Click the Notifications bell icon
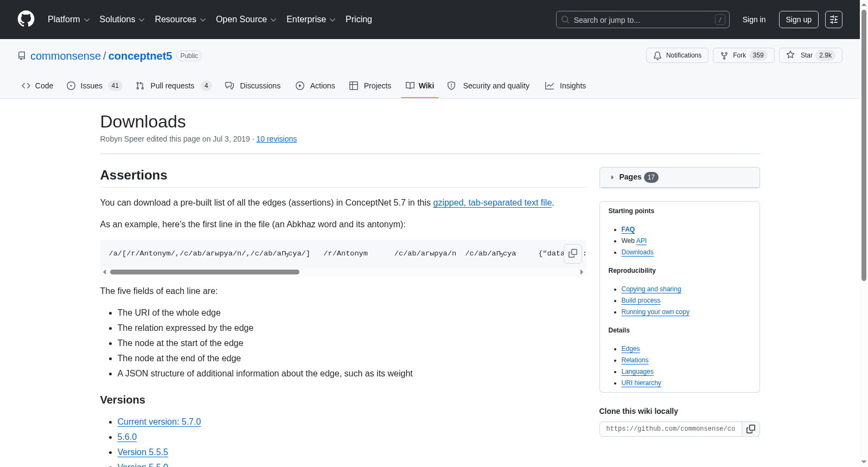The width and height of the screenshot is (868, 467). click(658, 55)
